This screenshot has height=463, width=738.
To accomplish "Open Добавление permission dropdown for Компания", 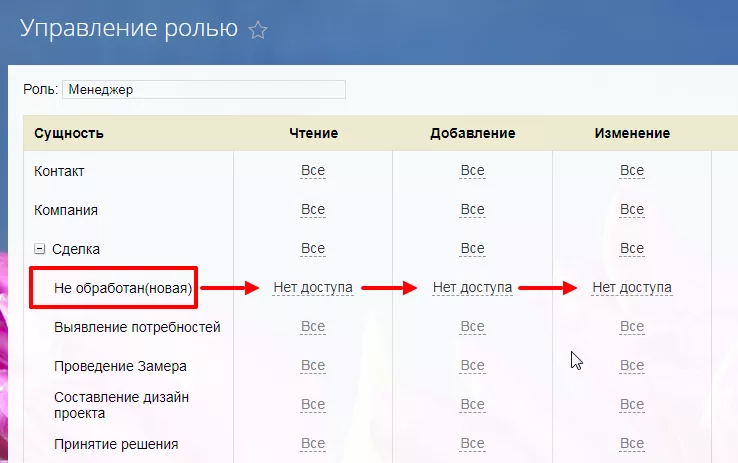I will tap(473, 209).
